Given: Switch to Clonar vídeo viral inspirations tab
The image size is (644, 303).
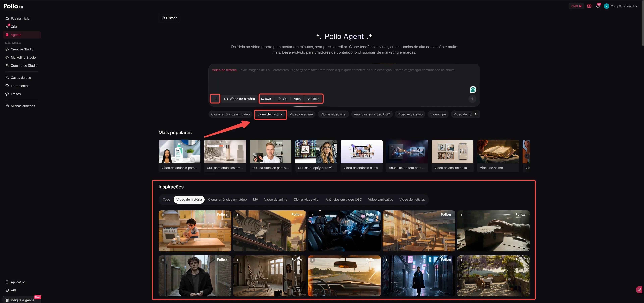Looking at the screenshot, I should (306, 200).
